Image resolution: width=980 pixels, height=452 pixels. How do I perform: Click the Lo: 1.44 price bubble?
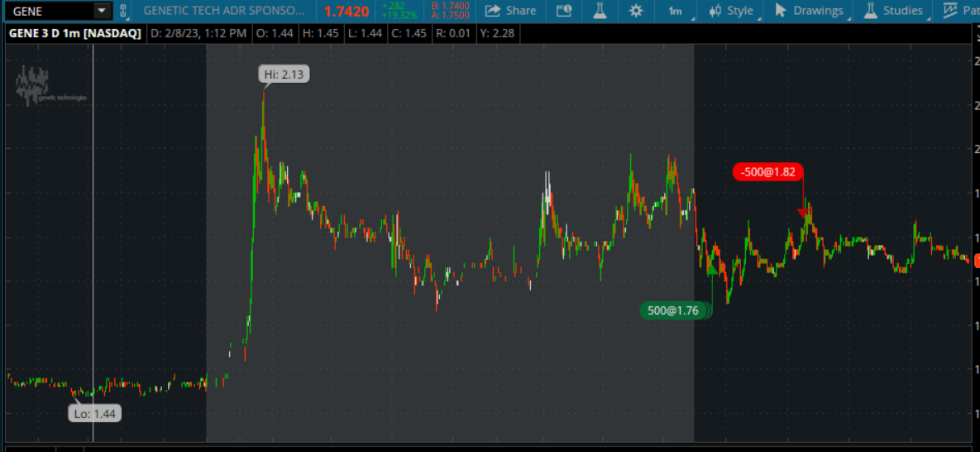pyautogui.click(x=93, y=413)
